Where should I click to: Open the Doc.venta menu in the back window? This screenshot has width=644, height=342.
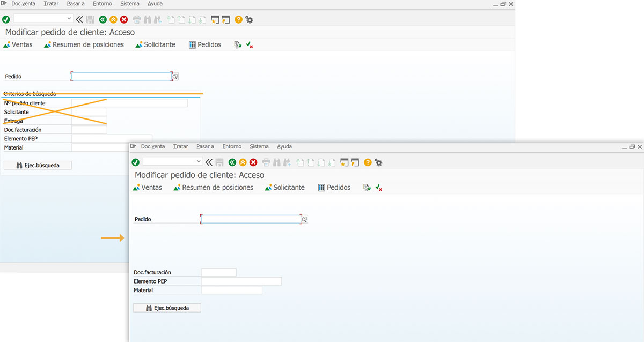(24, 4)
